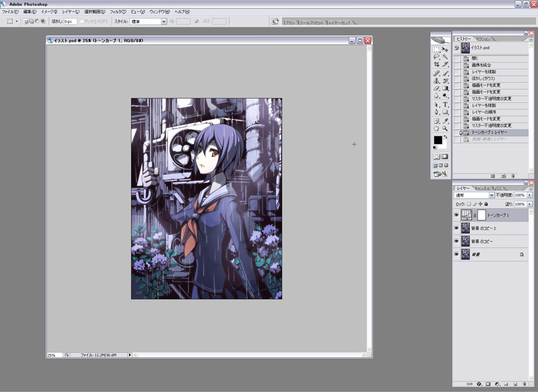538x392 pixels.
Task: Select the Shape tool
Action: 445,112
